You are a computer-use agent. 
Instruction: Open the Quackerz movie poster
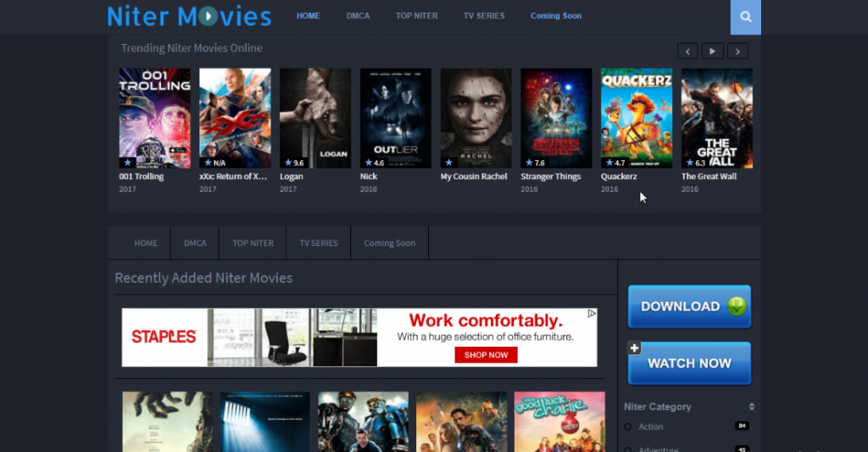636,118
